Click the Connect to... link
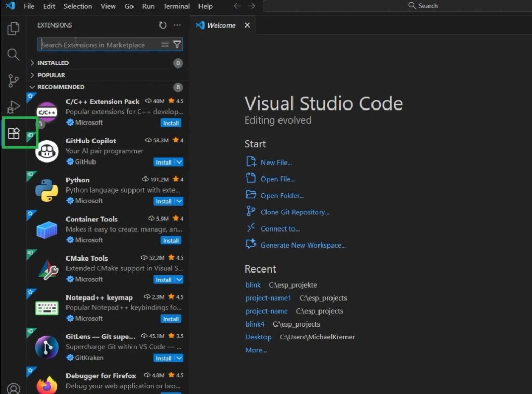 point(280,229)
